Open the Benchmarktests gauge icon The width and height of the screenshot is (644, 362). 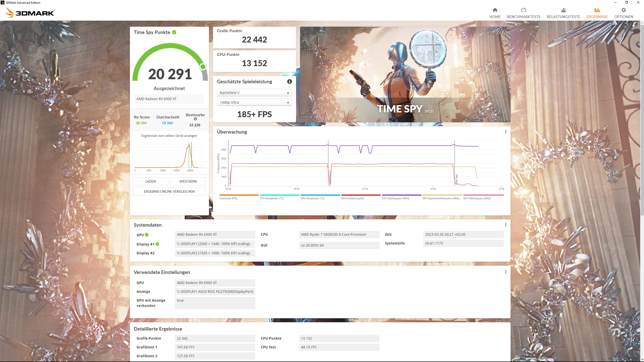tap(523, 10)
